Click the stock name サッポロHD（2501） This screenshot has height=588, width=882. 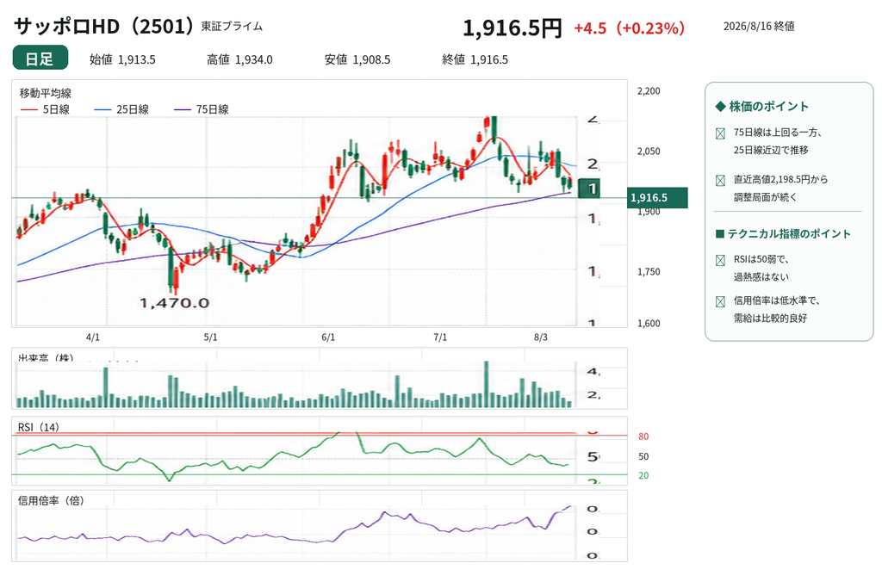point(104,27)
